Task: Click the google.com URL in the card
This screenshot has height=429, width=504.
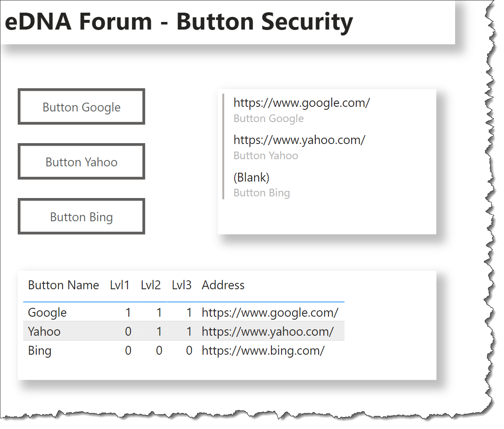Action: [301, 103]
